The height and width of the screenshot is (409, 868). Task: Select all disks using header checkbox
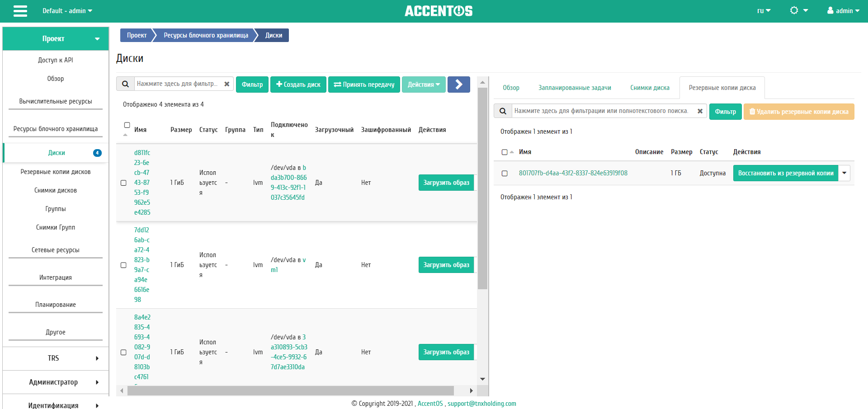point(127,125)
